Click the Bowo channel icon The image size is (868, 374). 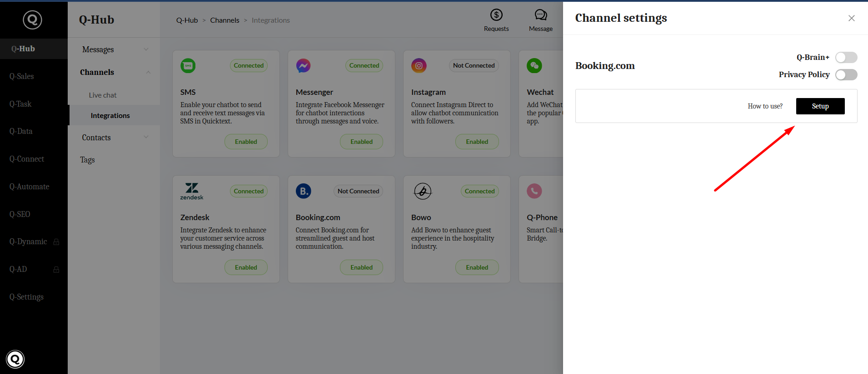(423, 191)
